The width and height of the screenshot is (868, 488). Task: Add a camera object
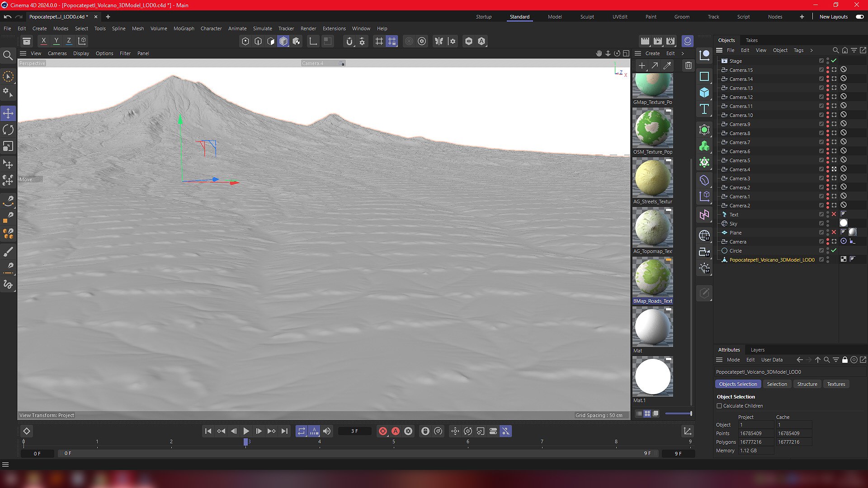[704, 252]
